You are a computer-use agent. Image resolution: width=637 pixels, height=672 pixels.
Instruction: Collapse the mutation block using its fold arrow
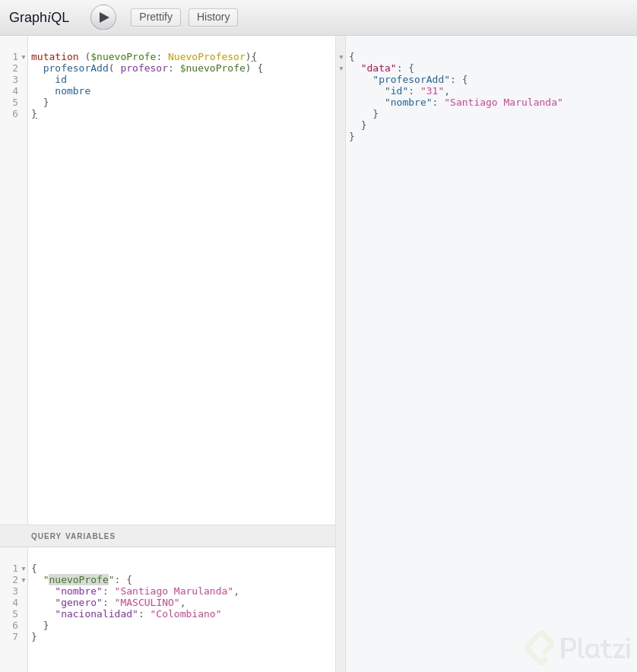(24, 56)
